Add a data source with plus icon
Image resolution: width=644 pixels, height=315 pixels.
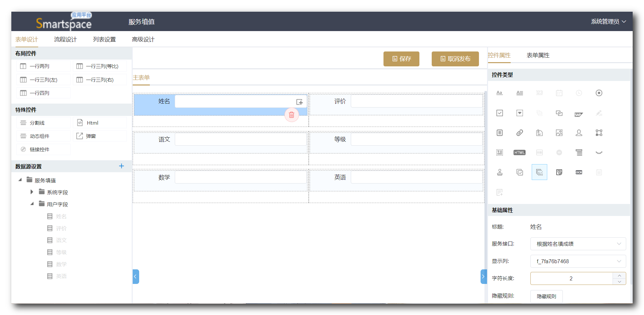pos(121,166)
